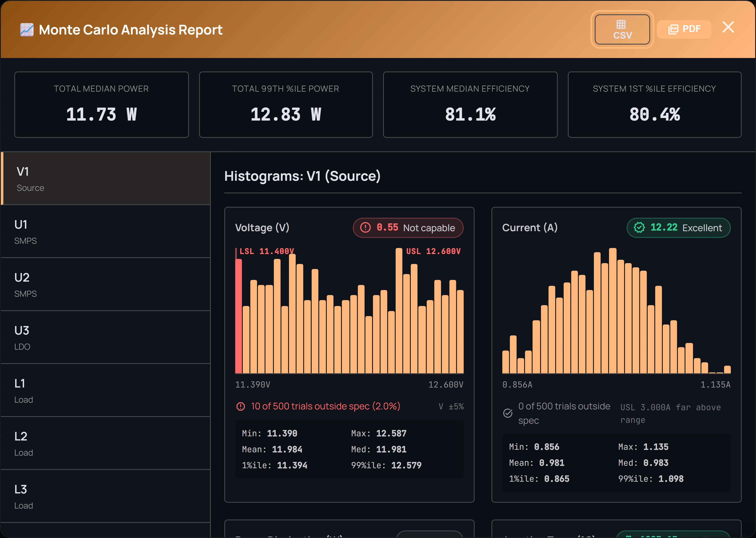The image size is (756, 538).
Task: Click the 1.135A axis label
Action: click(x=716, y=385)
